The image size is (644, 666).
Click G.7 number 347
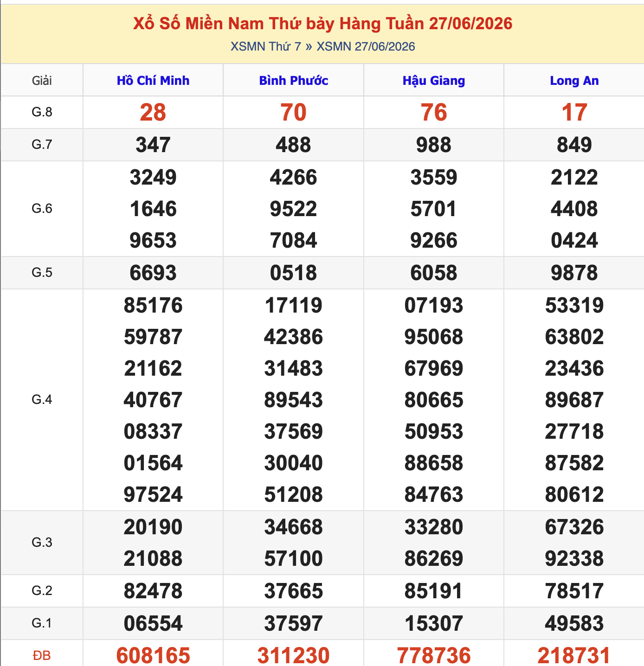[x=153, y=145]
